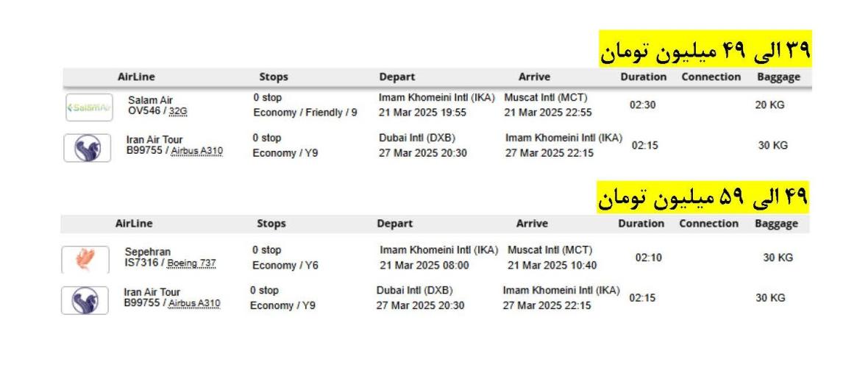Click the Arrive header in first table
Image resolution: width=868 pixels, height=365 pixels.
pos(534,77)
